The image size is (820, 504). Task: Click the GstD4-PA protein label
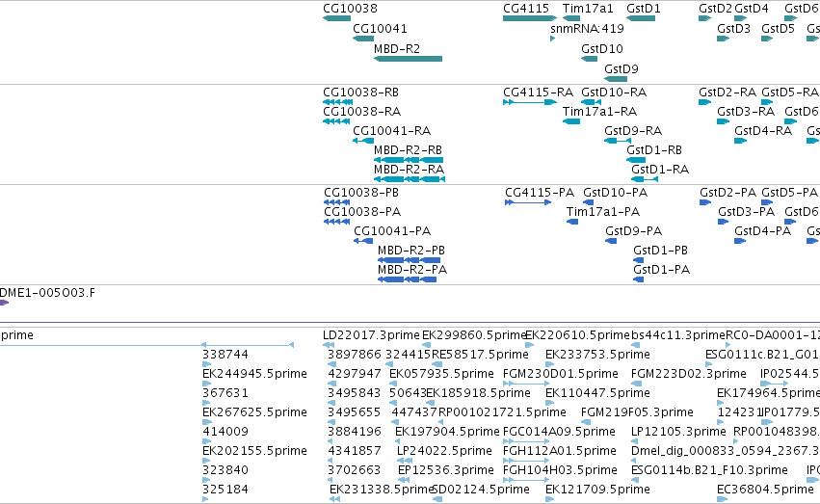tap(762, 231)
